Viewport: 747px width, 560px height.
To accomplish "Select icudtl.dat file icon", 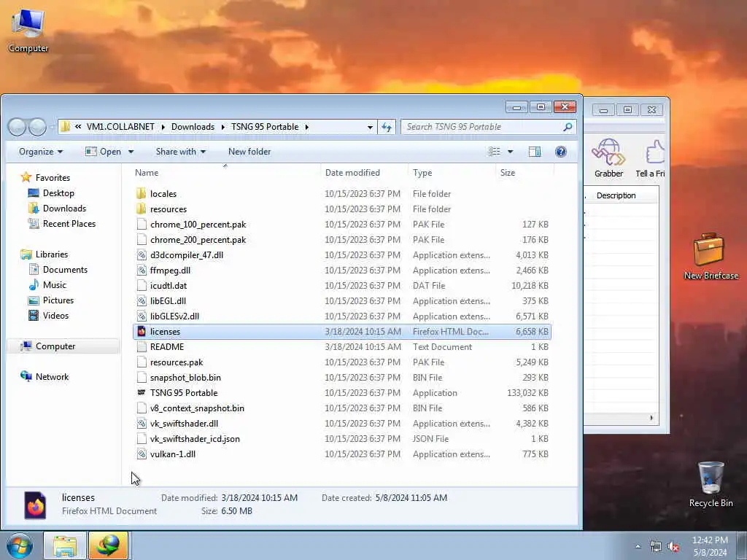I will (x=141, y=285).
